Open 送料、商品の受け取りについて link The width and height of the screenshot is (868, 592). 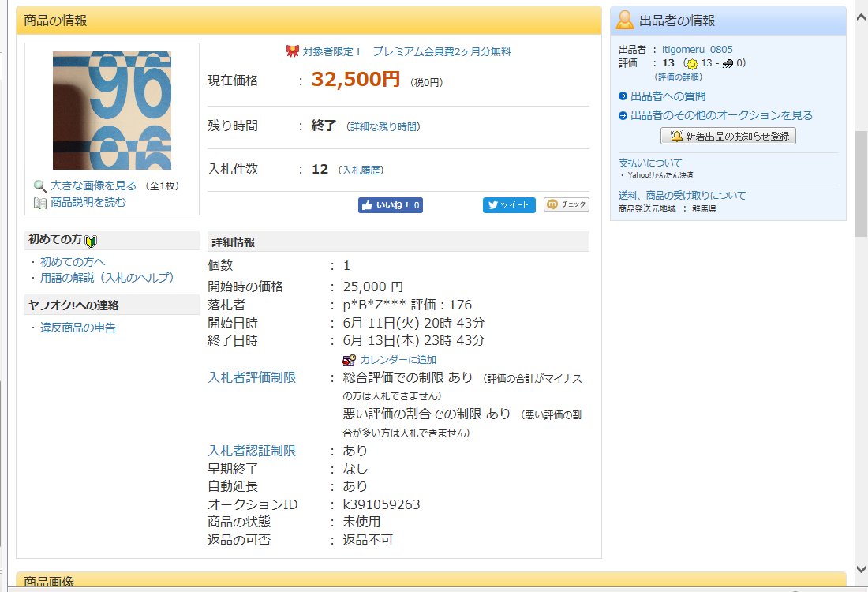click(x=682, y=196)
